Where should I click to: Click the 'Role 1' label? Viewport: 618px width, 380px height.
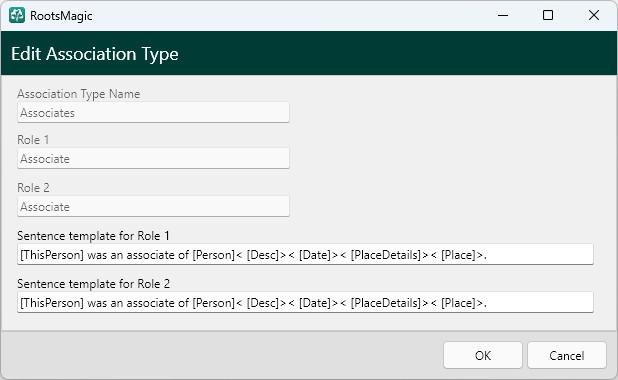(x=33, y=140)
